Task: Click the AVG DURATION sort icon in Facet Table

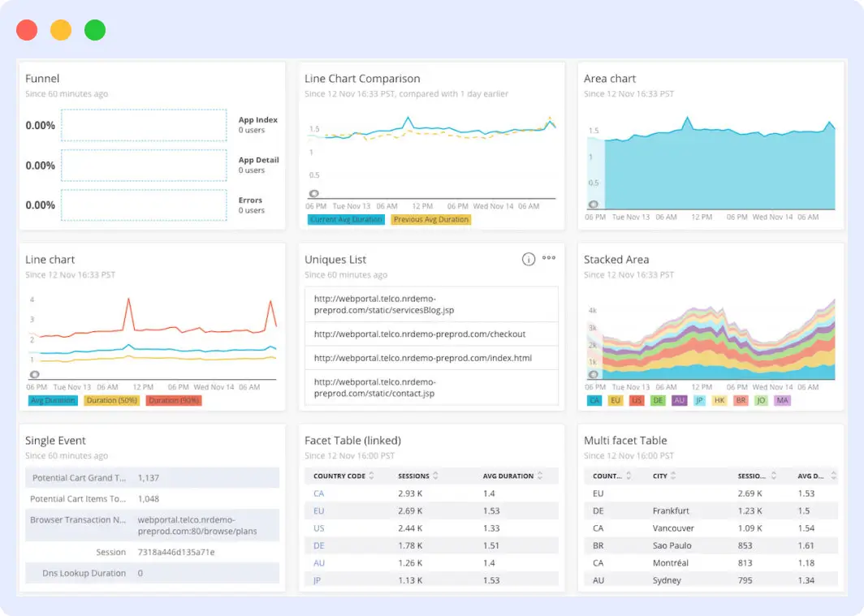Action: pos(540,476)
